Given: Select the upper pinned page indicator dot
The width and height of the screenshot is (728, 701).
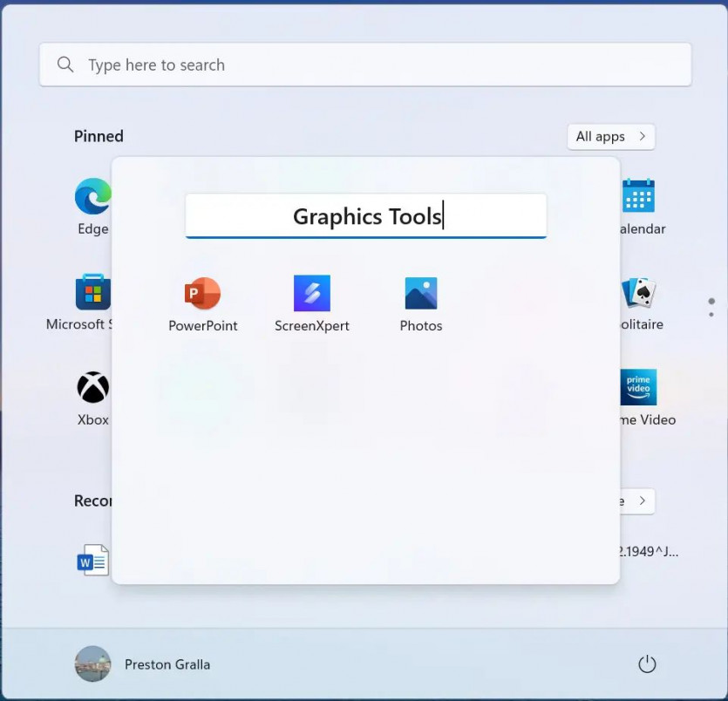Looking at the screenshot, I should pyautogui.click(x=711, y=301).
